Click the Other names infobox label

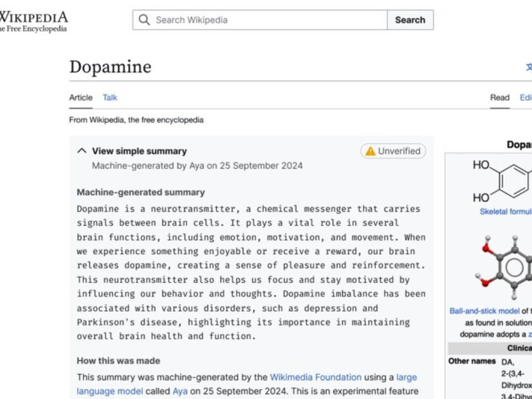tap(472, 361)
